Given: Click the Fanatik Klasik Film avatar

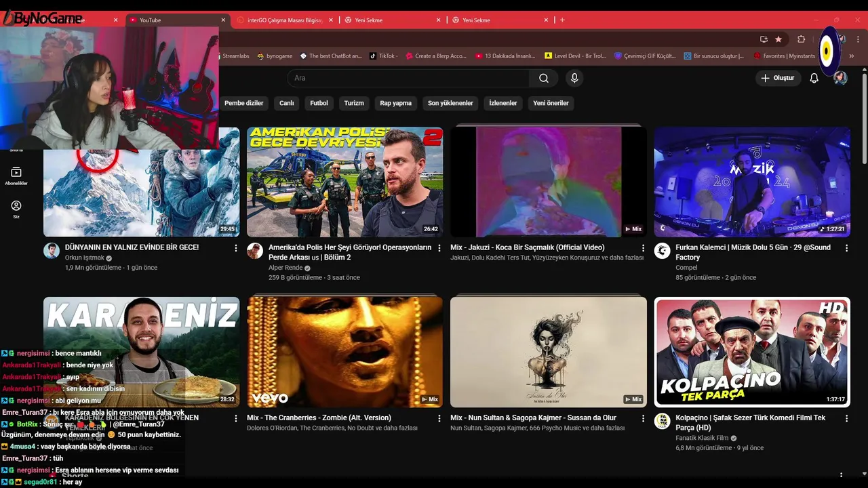Looking at the screenshot, I should [x=662, y=421].
